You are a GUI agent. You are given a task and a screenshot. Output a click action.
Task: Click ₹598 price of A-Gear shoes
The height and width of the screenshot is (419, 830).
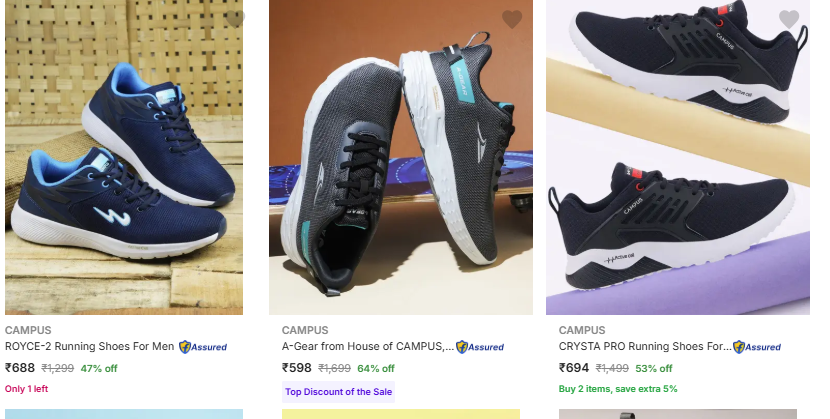coord(296,368)
